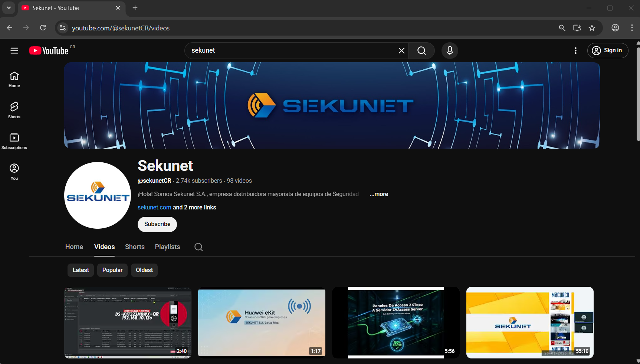Search within the Sekunet channel magnifier icon
Viewport: 640px width, 364px height.
(198, 247)
